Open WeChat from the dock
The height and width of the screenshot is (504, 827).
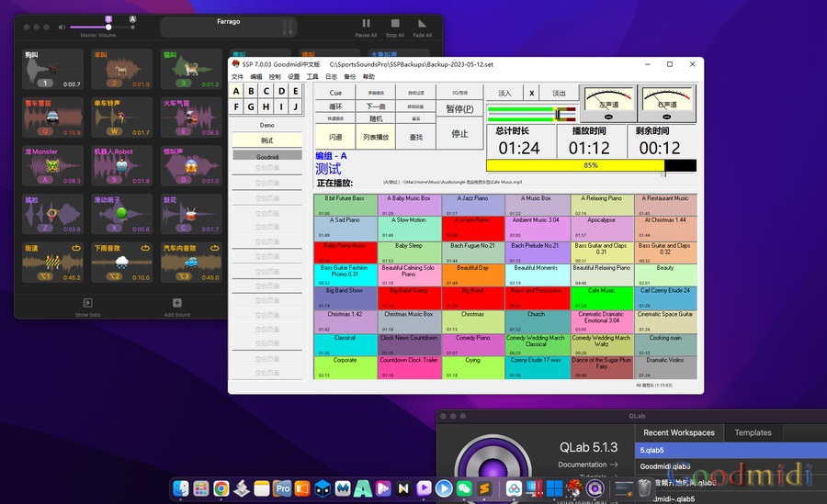pos(464,488)
